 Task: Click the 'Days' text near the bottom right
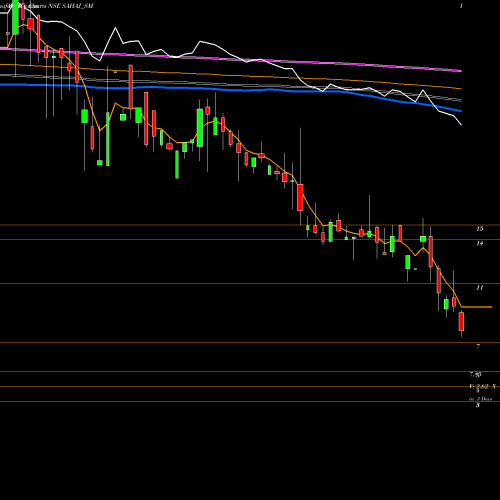point(486,399)
